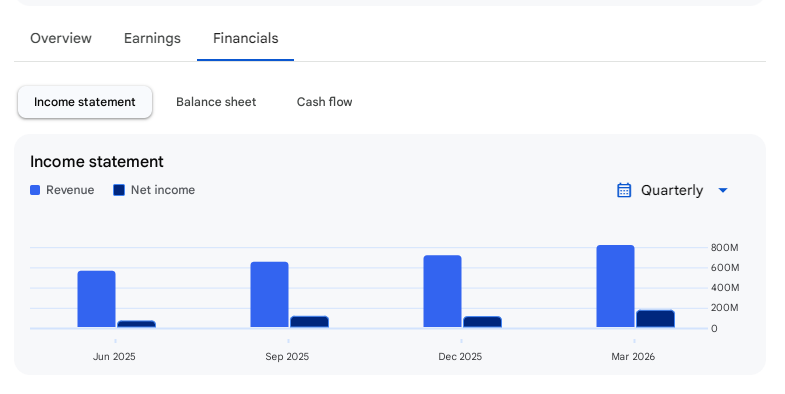Select the Financials tab

point(245,39)
